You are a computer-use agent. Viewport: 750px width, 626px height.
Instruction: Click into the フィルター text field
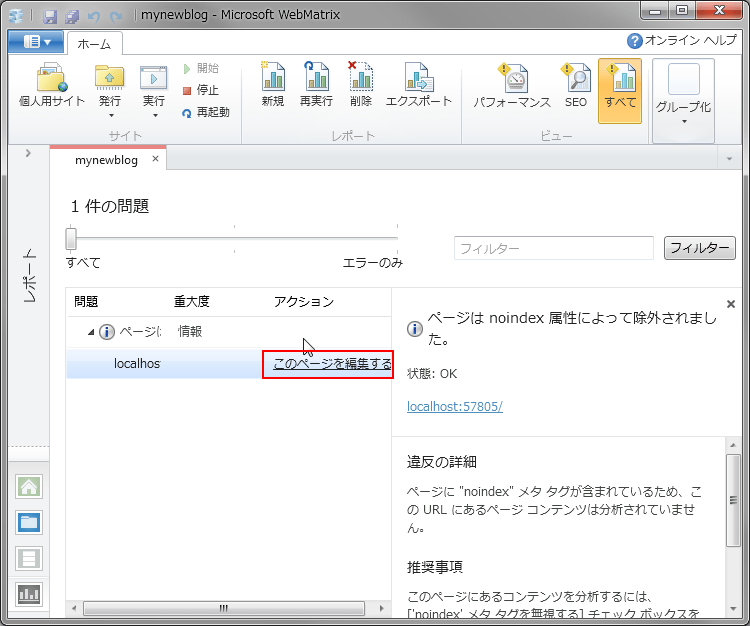pyautogui.click(x=553, y=248)
